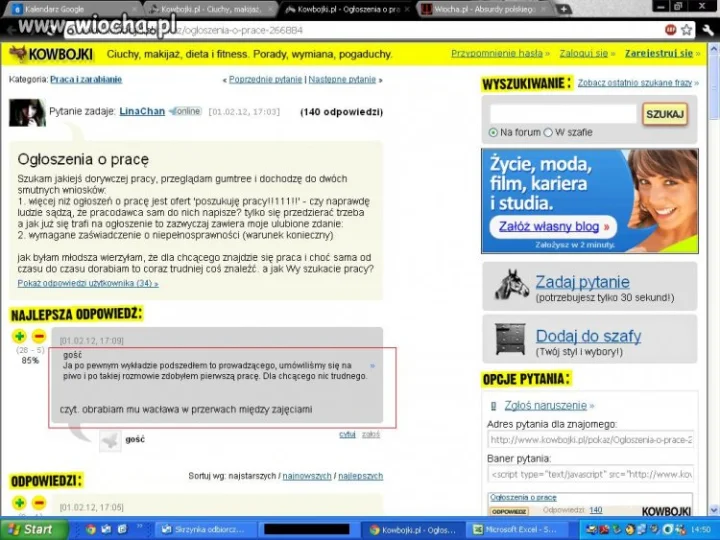Viewport: 720px width, 540px height.
Task: Click the 140 count link in banner preview
Action: [x=596, y=510]
